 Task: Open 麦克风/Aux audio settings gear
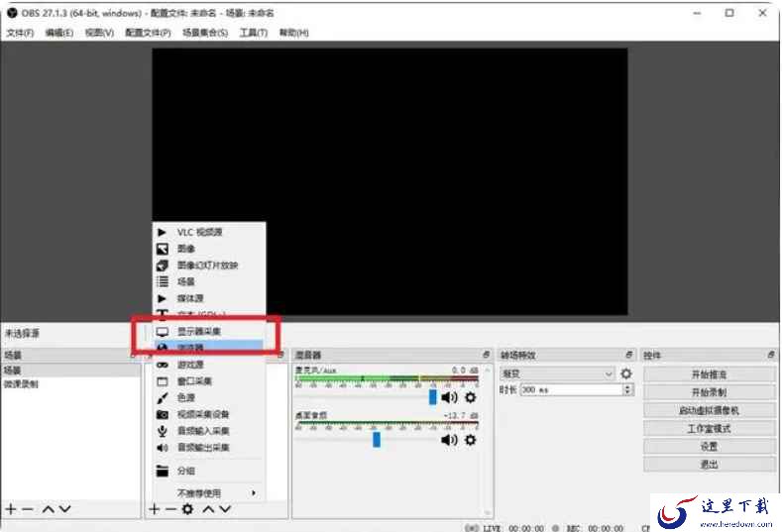pos(471,397)
